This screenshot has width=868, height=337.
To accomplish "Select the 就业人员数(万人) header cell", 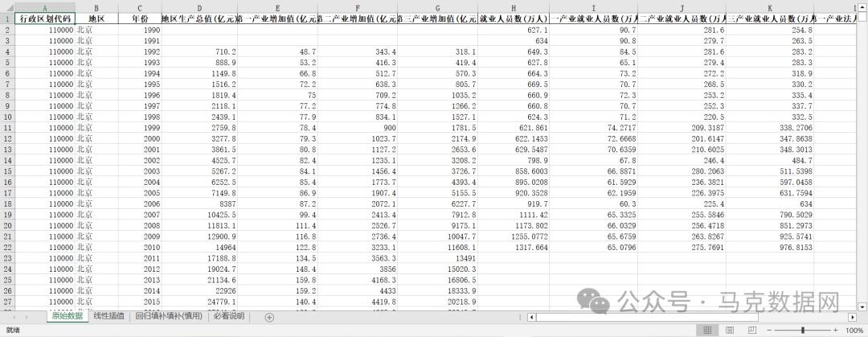I will [514, 18].
